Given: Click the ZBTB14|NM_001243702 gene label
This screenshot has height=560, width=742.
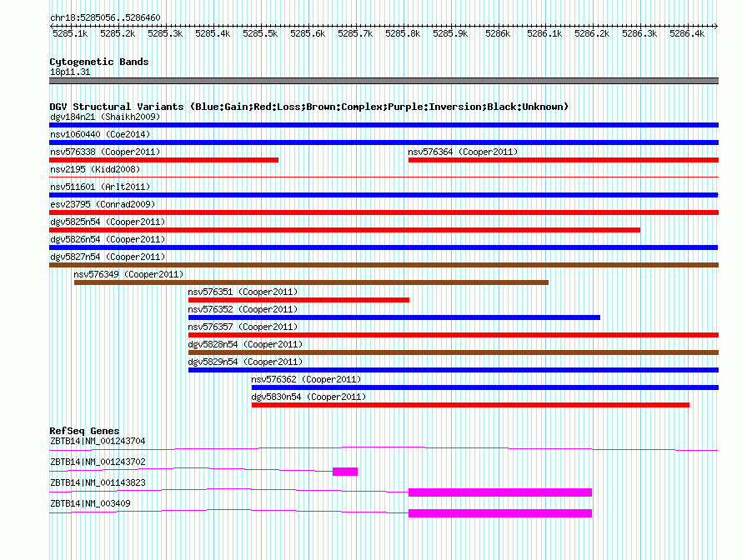Looking at the screenshot, I should point(98,462).
